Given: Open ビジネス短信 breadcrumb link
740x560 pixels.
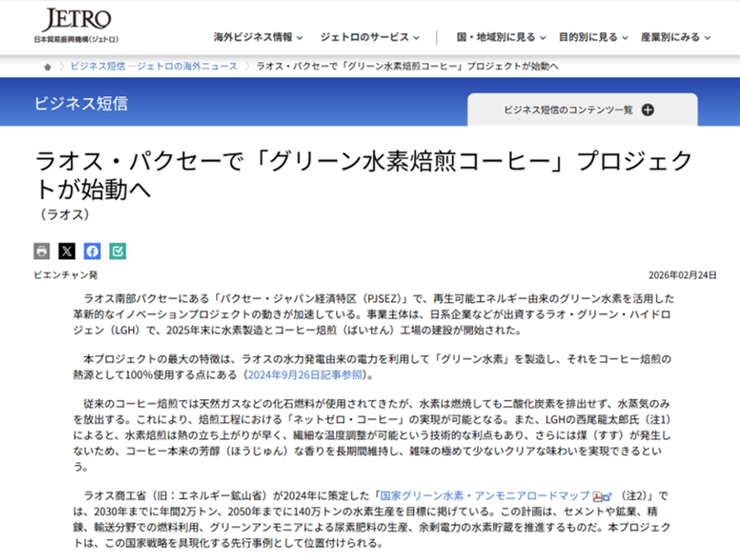Looking at the screenshot, I should (153, 67).
